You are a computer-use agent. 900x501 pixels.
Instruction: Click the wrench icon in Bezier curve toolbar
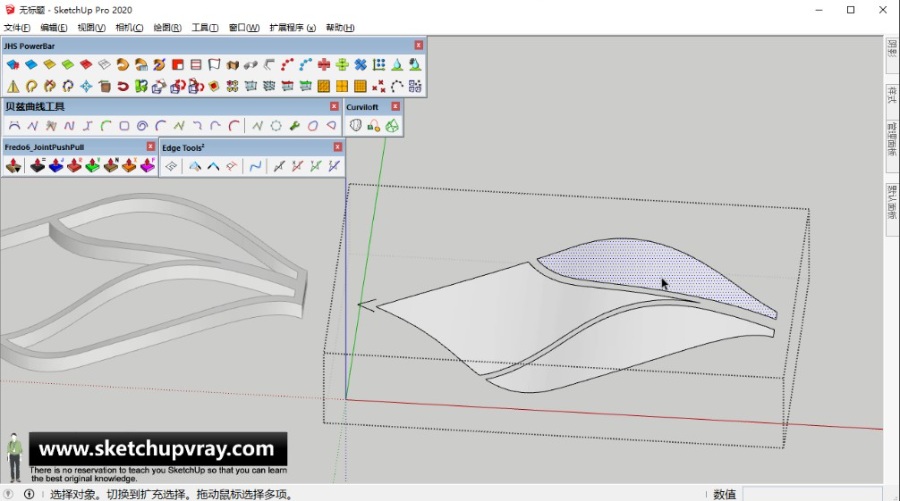[x=294, y=126]
